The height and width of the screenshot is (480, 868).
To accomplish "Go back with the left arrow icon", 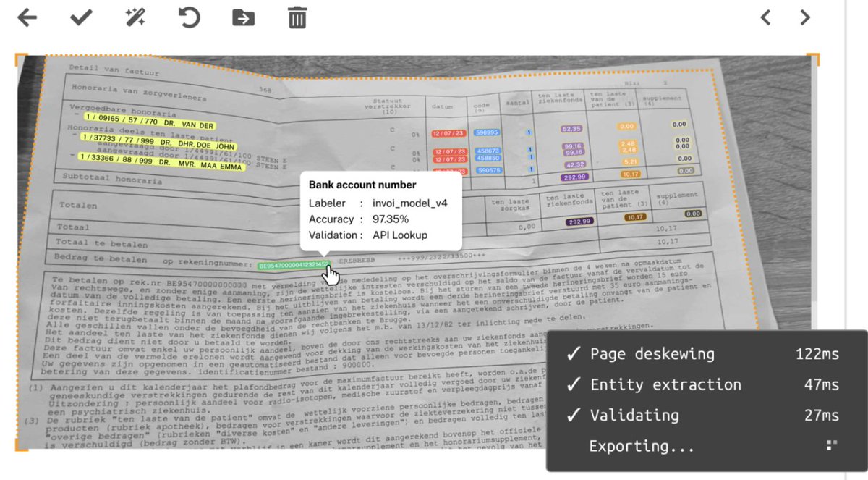I will (x=27, y=17).
